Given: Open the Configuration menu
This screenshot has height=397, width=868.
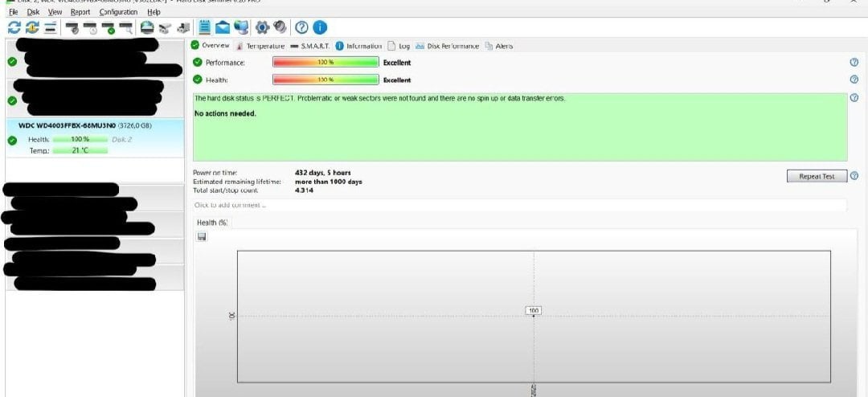Looking at the screenshot, I should click(x=118, y=11).
